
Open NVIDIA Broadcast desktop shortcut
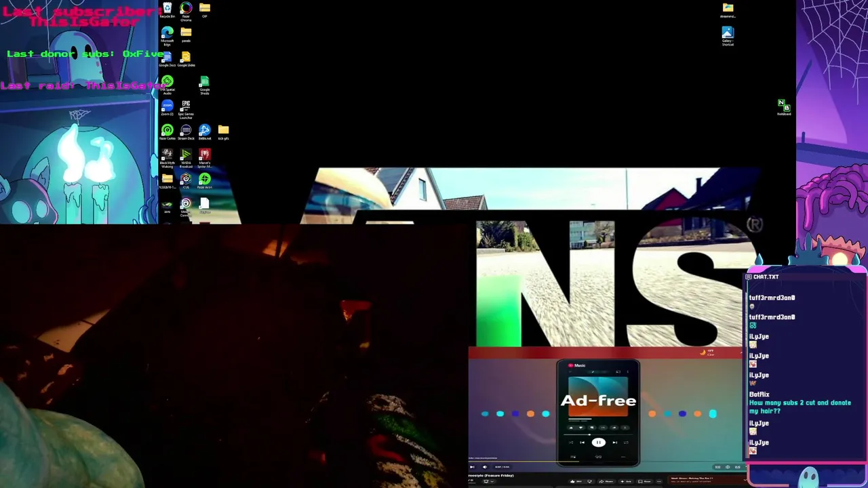click(186, 158)
